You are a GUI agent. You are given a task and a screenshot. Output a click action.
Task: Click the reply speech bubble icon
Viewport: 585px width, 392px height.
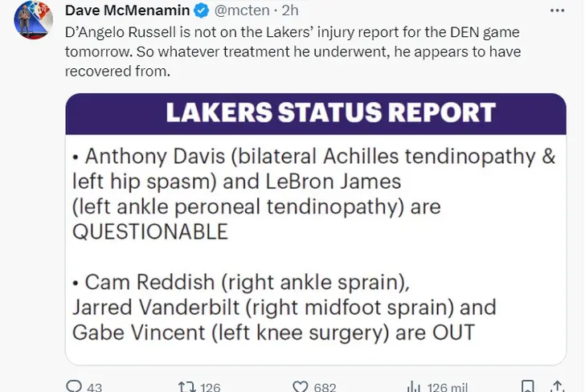pos(73,386)
